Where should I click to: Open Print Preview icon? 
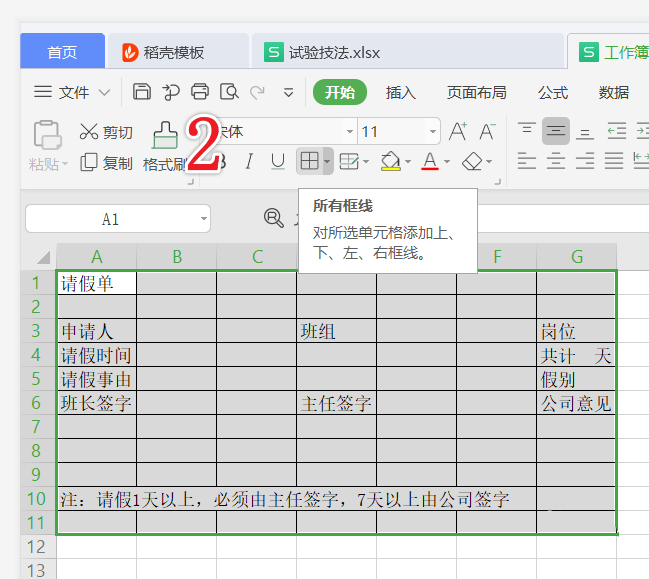click(x=229, y=91)
